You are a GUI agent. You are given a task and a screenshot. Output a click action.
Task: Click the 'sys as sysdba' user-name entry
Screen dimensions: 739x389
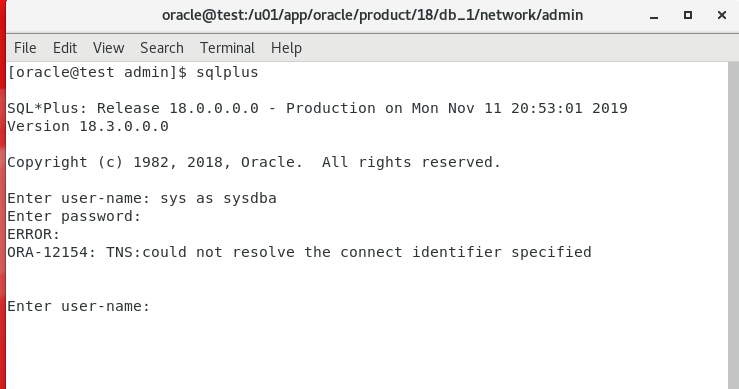pos(218,199)
